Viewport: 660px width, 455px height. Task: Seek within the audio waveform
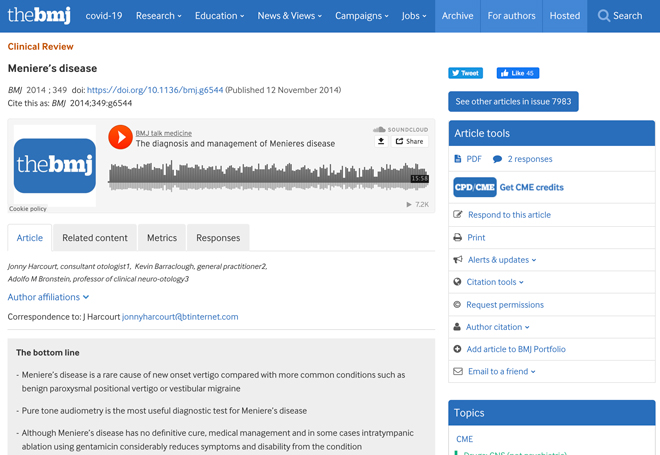[269, 176]
